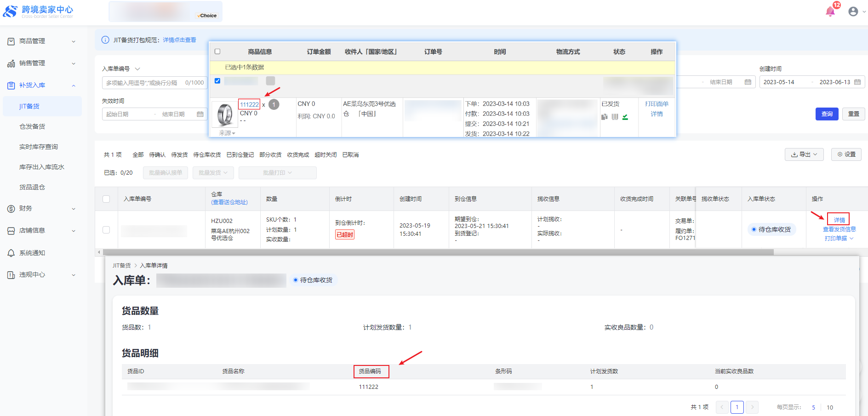This screenshot has width=868, height=416.
Task: Click the copy icon under 已发货
Action: [605, 117]
